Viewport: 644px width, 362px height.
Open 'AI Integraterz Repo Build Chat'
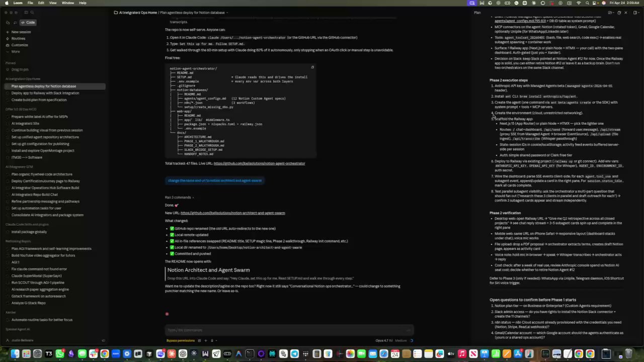[x=35, y=195]
